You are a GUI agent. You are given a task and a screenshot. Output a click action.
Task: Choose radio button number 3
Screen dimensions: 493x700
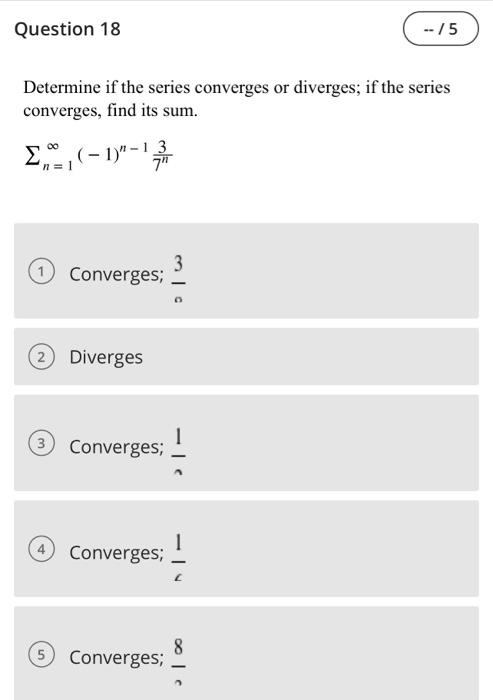pos(41,444)
